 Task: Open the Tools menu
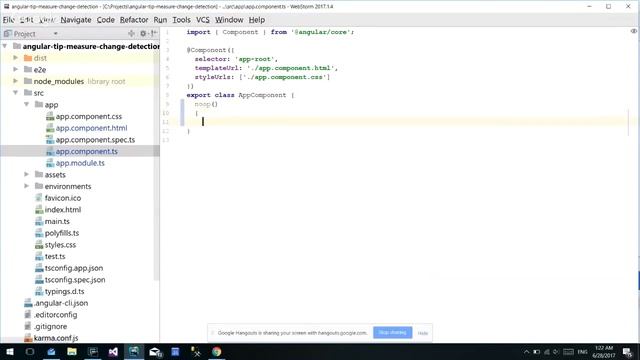click(x=181, y=20)
